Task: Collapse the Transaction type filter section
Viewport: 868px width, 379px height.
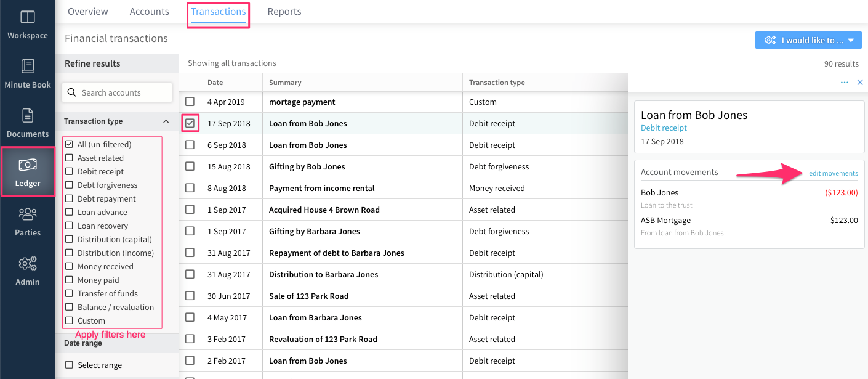Action: (166, 121)
